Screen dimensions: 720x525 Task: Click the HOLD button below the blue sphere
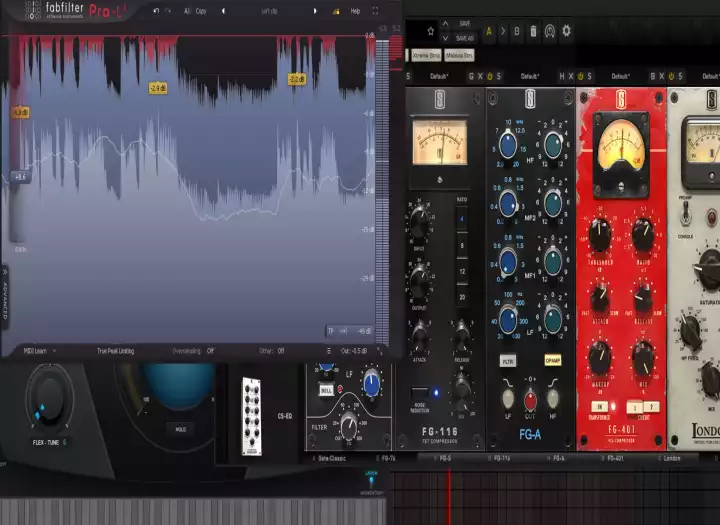(x=180, y=429)
